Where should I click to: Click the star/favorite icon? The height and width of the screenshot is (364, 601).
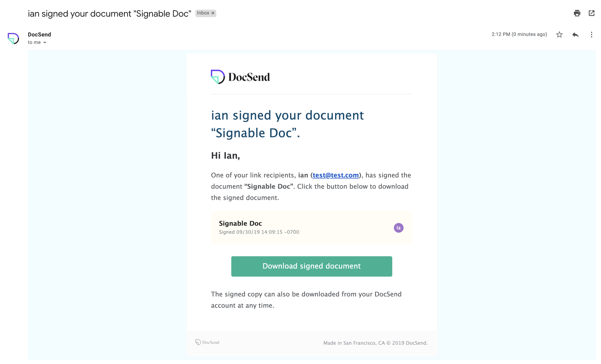click(559, 35)
